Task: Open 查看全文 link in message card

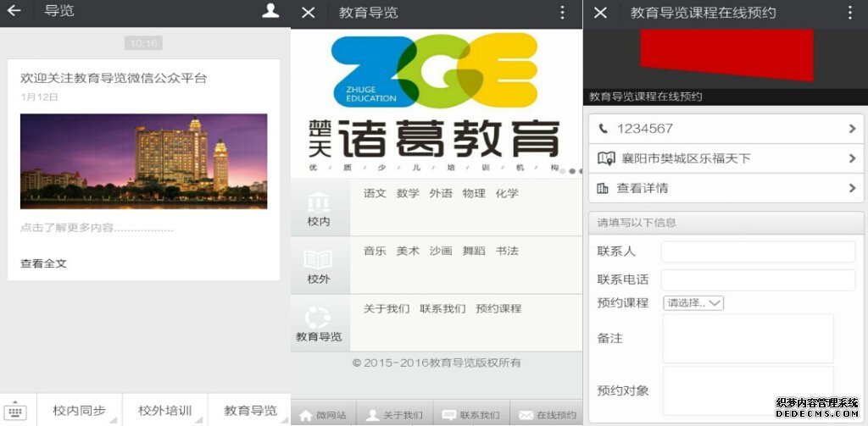Action: point(44,264)
